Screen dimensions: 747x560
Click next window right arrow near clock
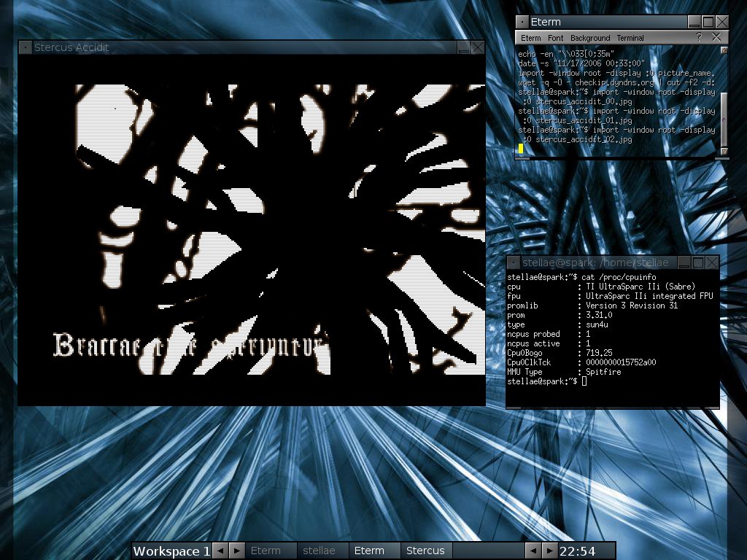[x=549, y=551]
